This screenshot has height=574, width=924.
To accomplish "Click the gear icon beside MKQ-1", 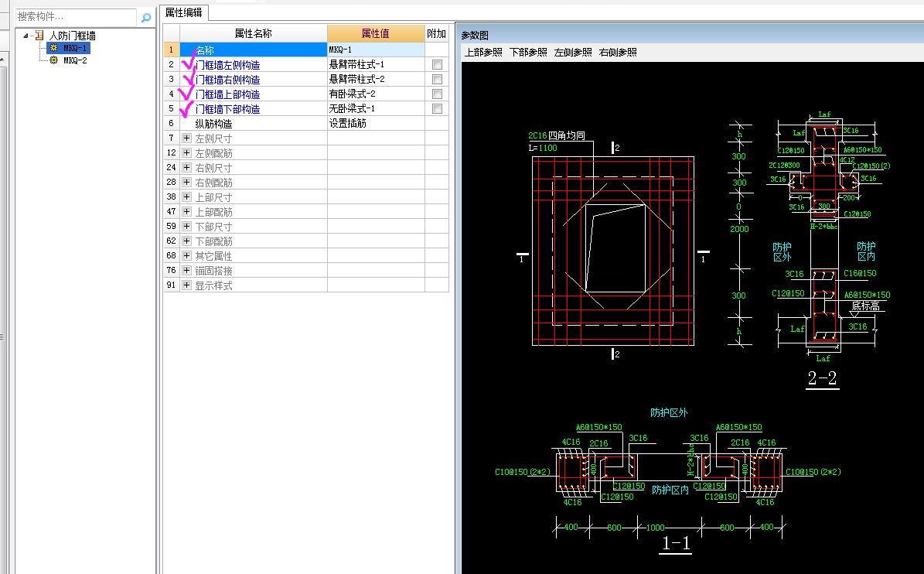I will coord(54,48).
